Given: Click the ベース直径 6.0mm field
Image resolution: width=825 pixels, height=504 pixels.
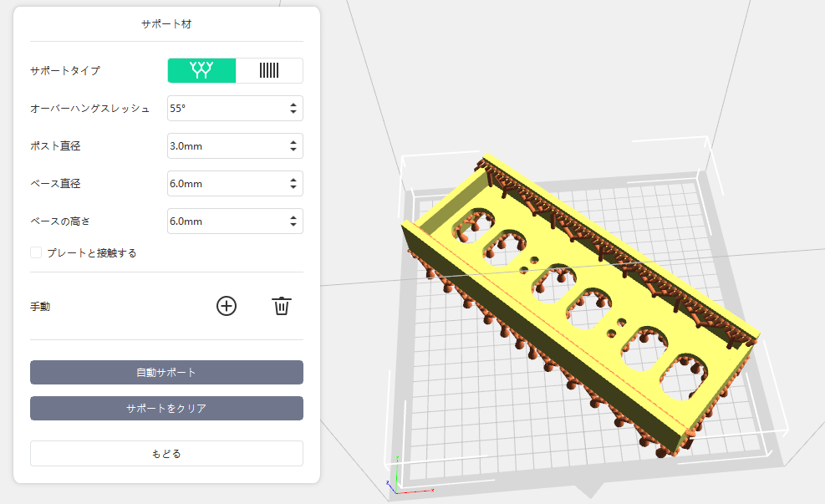Looking at the screenshot, I should tap(235, 184).
